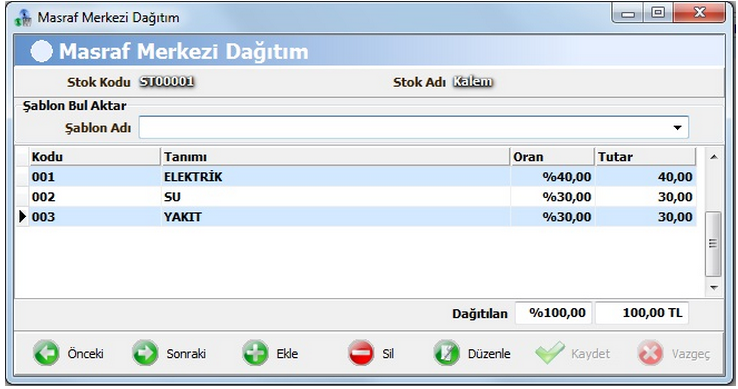738x389 pixels.
Task: Click the ST00001 stock code value
Action: tap(167, 82)
